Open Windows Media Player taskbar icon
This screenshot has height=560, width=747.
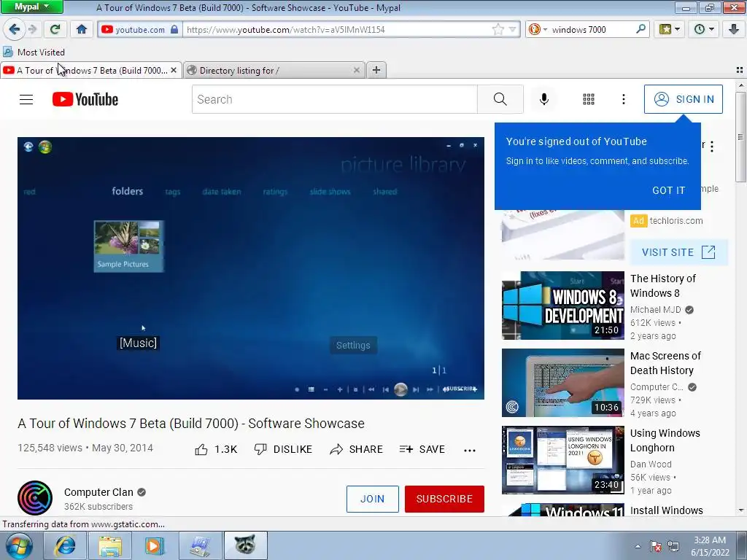click(155, 545)
